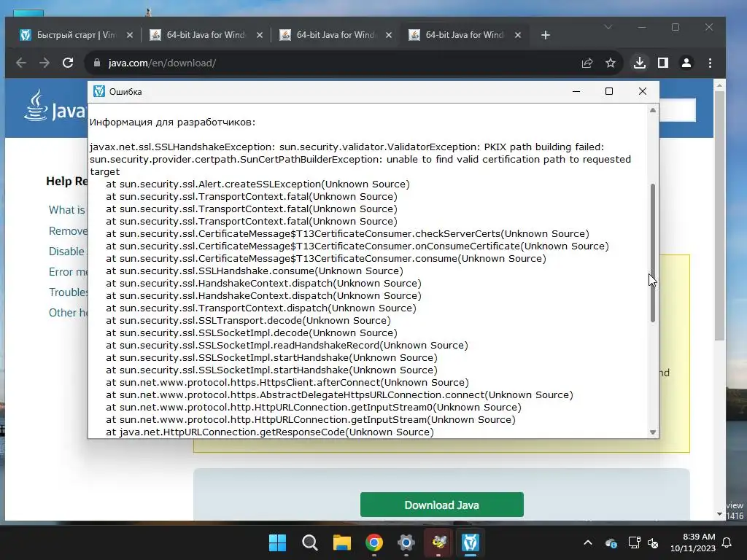Click checkServerCerts stack trace line
747x560 pixels.
coord(347,234)
